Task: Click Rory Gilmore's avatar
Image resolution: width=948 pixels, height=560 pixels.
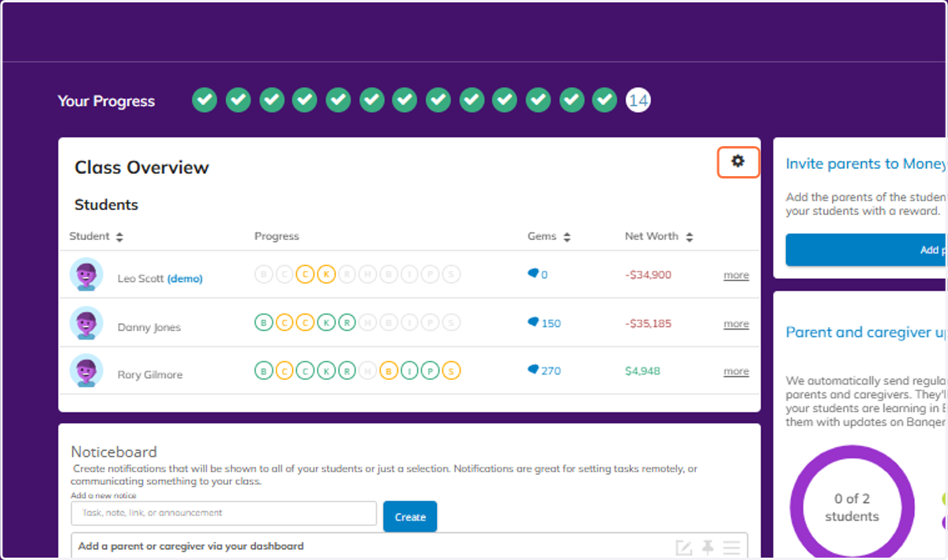Action: pos(86,370)
